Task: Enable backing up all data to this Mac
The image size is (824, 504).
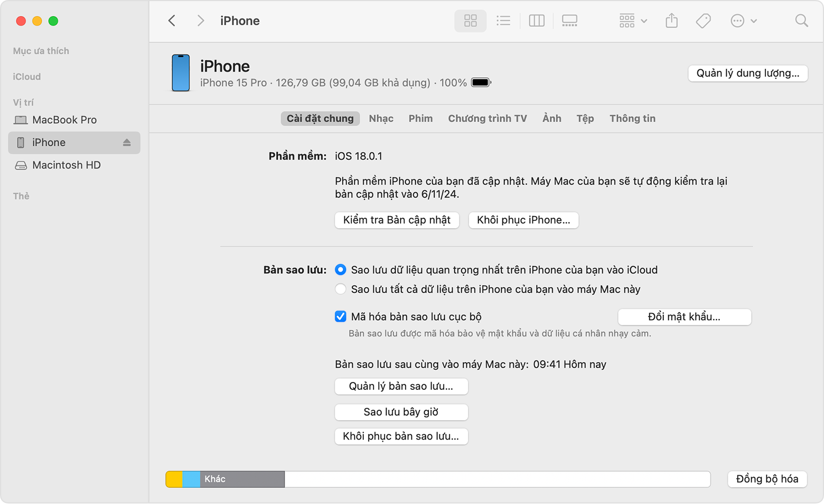Action: tap(340, 289)
